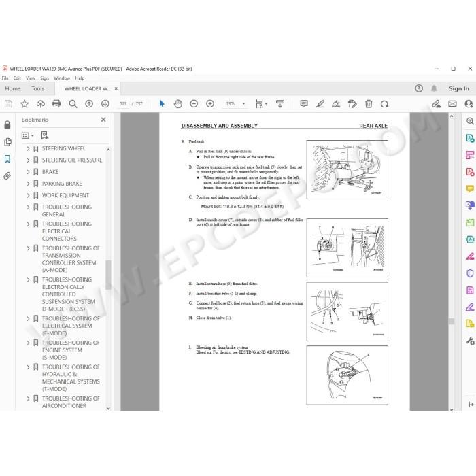The height and width of the screenshot is (476, 476).
Task: Click the lock security icon in left rail
Action: coord(7,124)
